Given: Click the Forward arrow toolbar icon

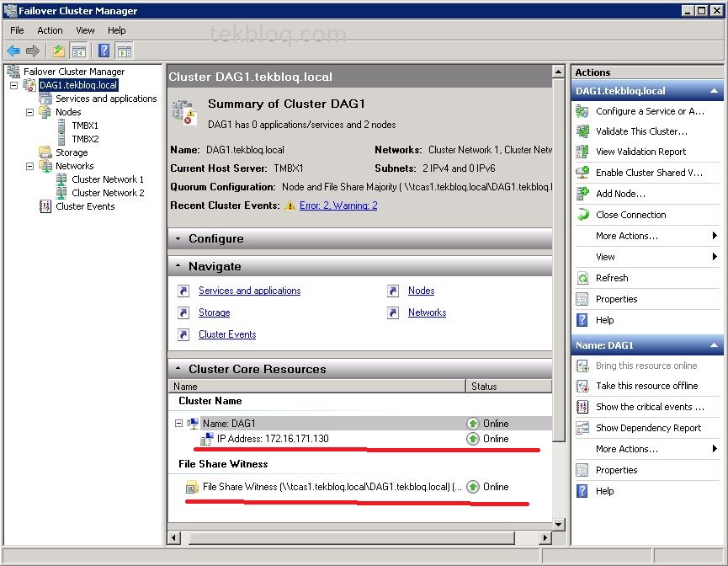Looking at the screenshot, I should 33,51.
